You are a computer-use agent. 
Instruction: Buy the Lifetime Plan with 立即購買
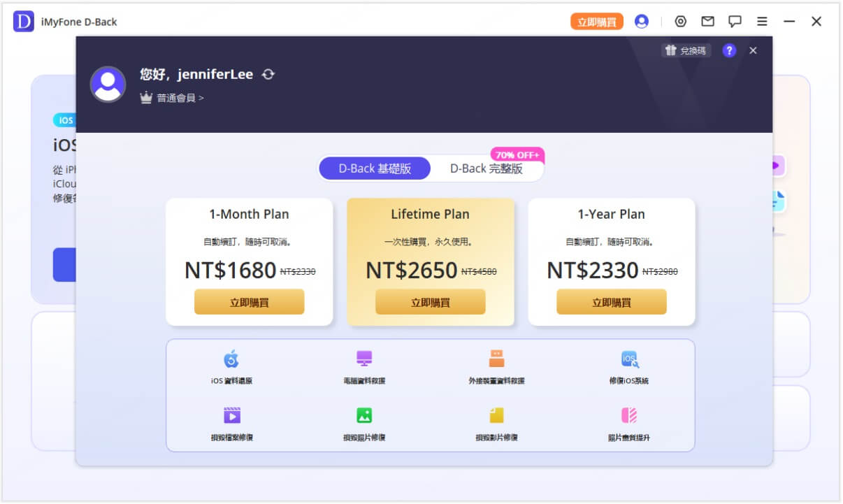pyautogui.click(x=430, y=302)
